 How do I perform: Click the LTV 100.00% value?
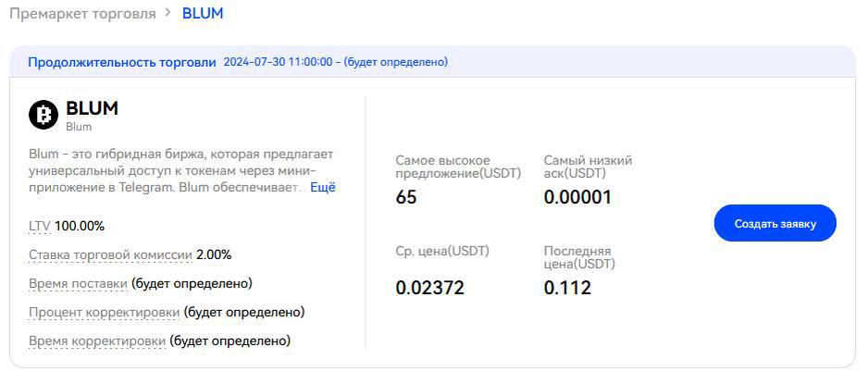pyautogui.click(x=80, y=226)
